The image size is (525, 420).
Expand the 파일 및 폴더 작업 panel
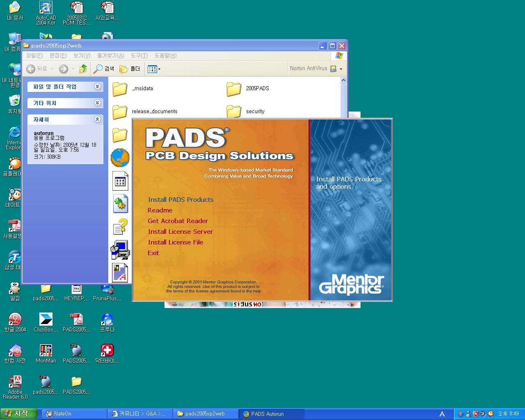(97, 87)
